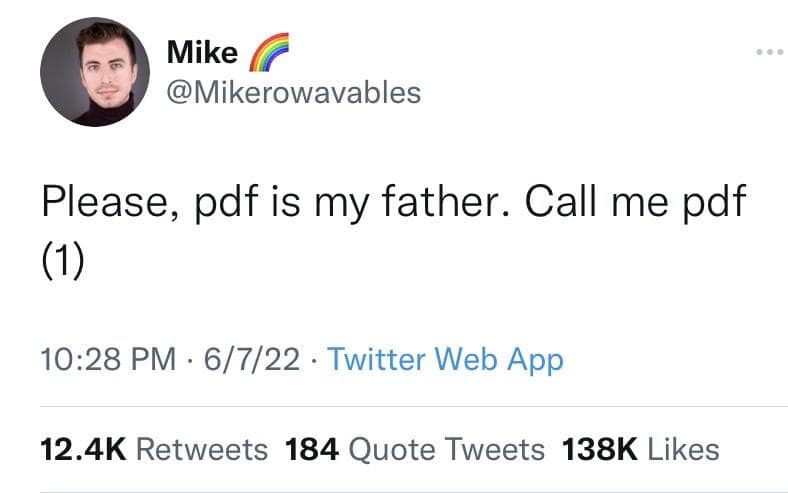
Task: Click the 10:28 PM timestamp
Action: [95, 360]
